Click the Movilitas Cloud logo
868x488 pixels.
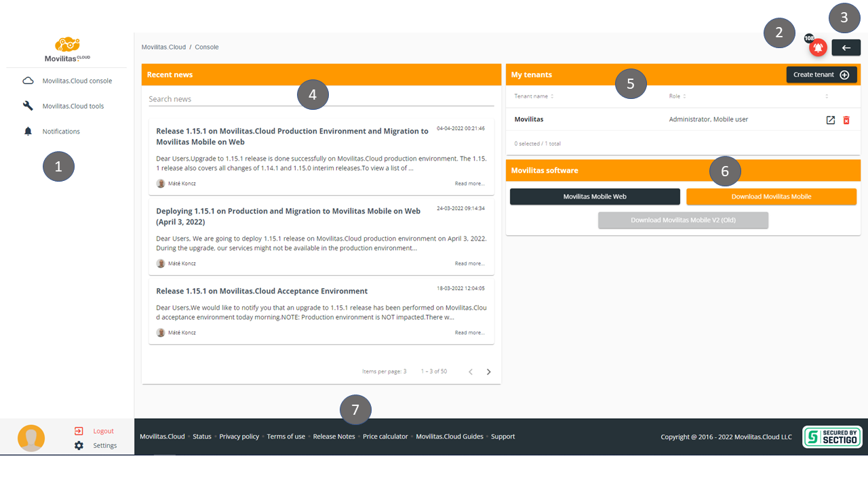[x=67, y=50]
